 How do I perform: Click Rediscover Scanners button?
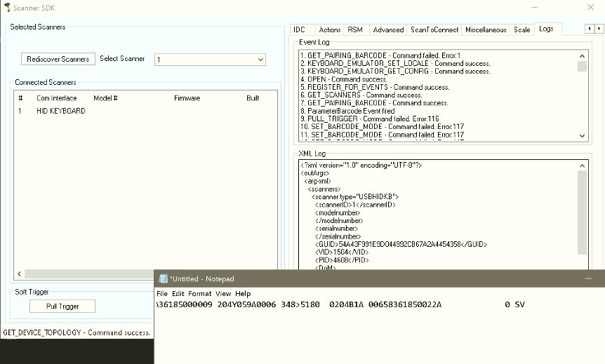58,59
